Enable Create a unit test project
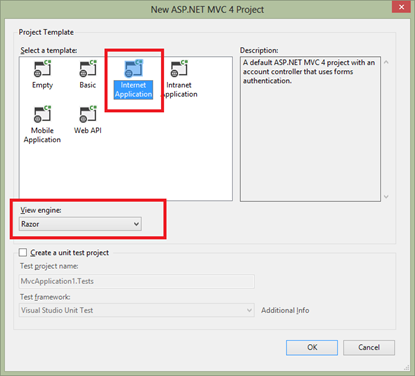The height and width of the screenshot is (376, 415). pos(23,252)
